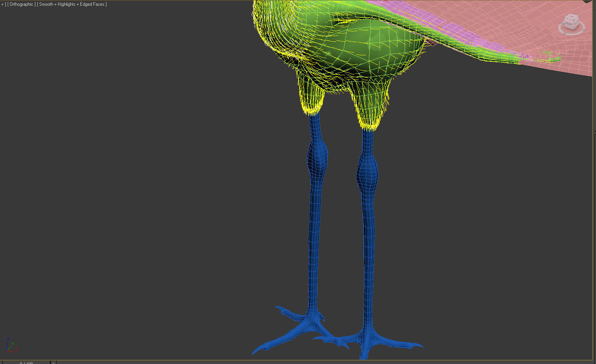Click the time slider showing 0 / 100
Image resolution: width=596 pixels, height=364 pixels.
(x=26, y=362)
